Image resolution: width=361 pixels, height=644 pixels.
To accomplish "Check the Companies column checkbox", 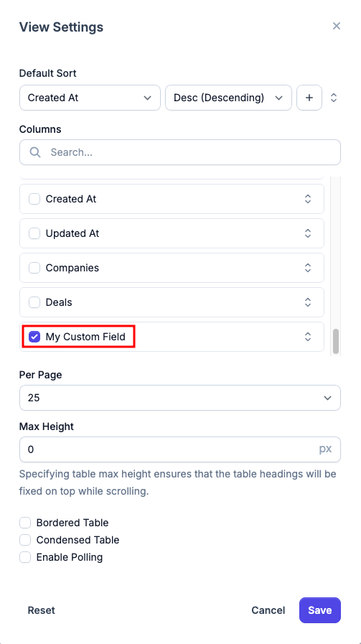I will [34, 268].
